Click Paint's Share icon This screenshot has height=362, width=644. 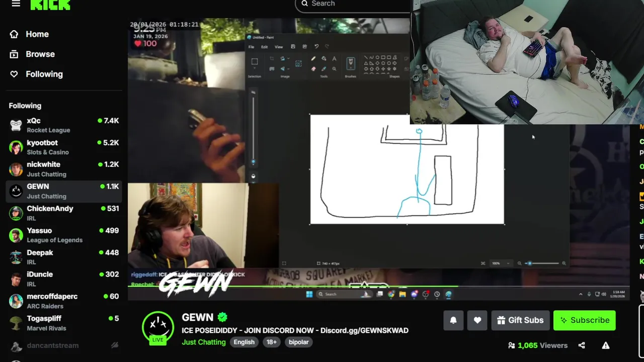coord(304,47)
